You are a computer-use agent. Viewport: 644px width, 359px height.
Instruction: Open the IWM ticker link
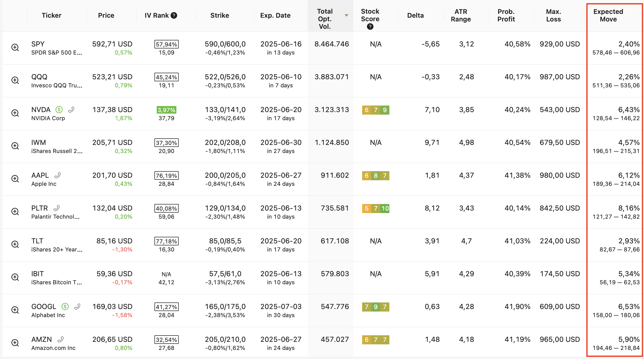coord(39,142)
